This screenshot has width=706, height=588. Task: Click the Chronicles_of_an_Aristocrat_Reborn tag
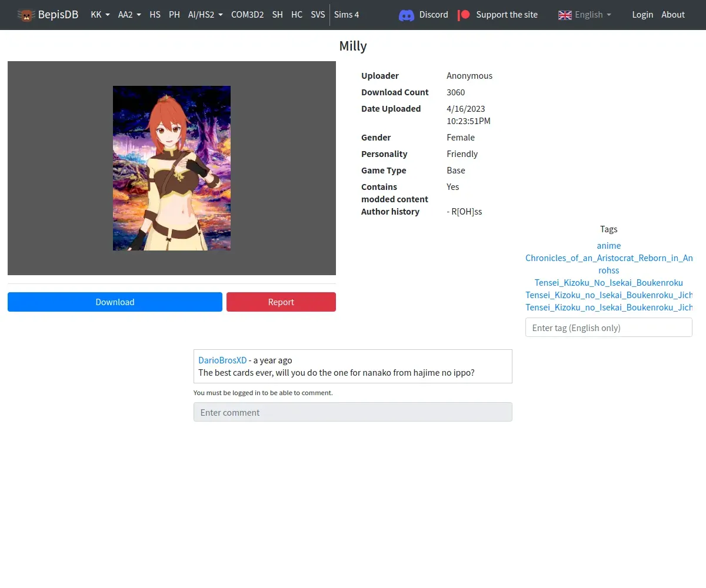pos(609,258)
